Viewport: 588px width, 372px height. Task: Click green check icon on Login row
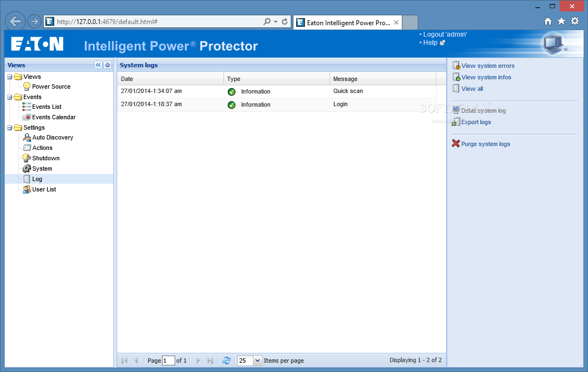click(x=232, y=105)
